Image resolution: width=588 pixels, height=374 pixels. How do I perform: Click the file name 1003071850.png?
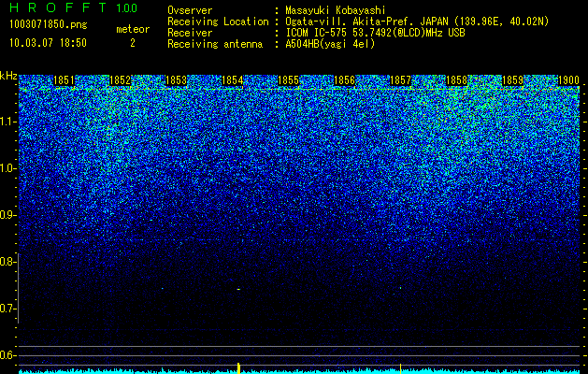pos(49,25)
